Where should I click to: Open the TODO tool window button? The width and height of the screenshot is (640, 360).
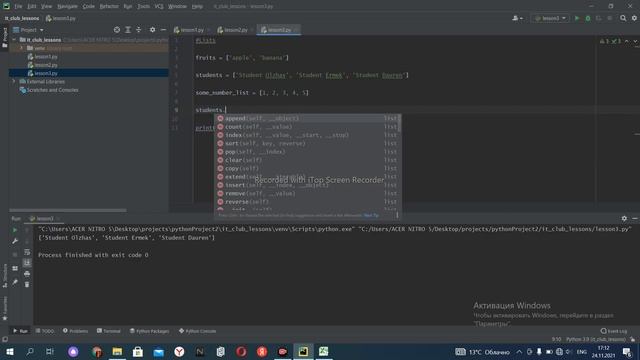(x=45, y=331)
